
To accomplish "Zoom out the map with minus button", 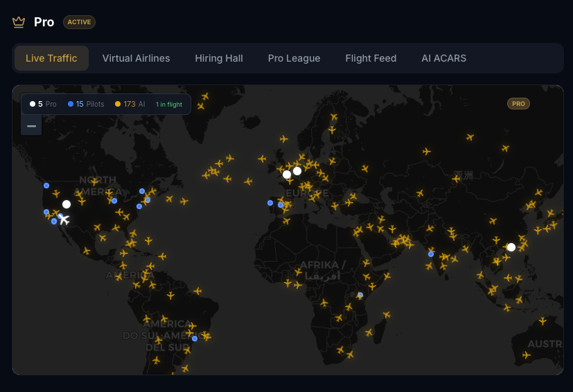I will point(31,126).
